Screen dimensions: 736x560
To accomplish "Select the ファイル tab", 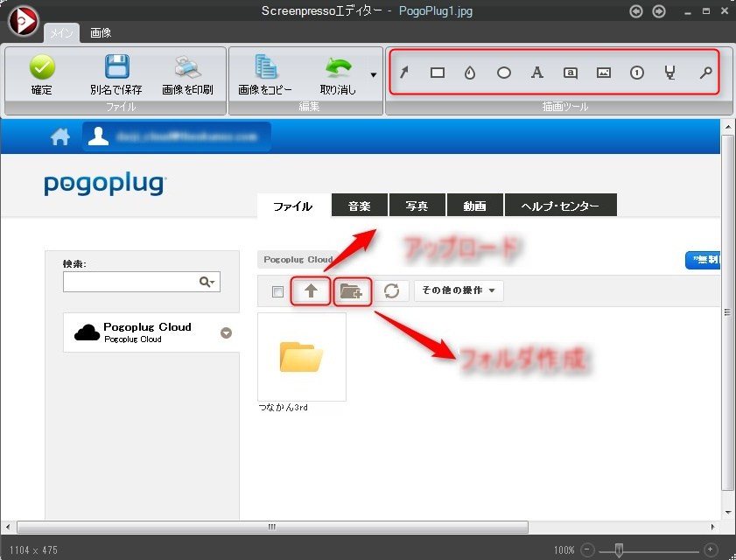I will (293, 206).
